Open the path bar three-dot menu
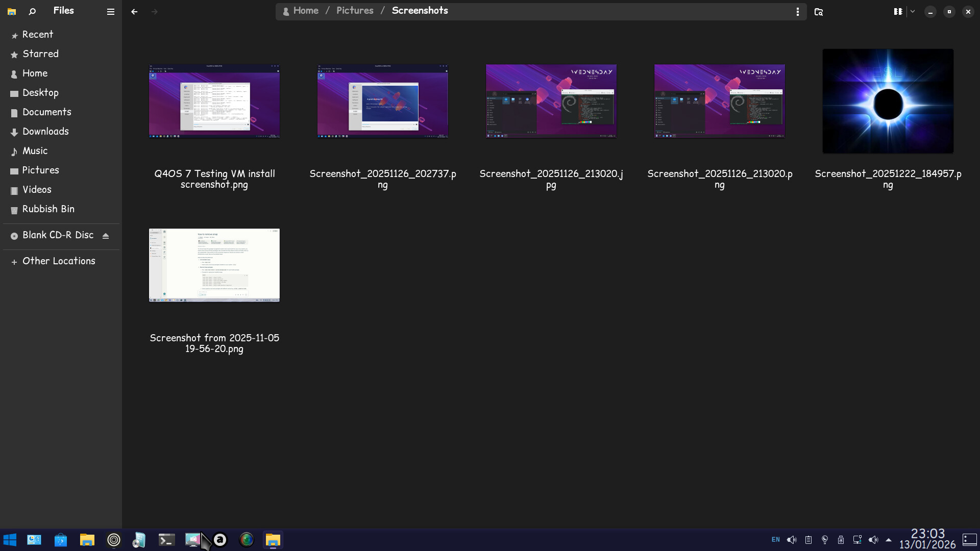This screenshot has width=980, height=551. tap(797, 11)
